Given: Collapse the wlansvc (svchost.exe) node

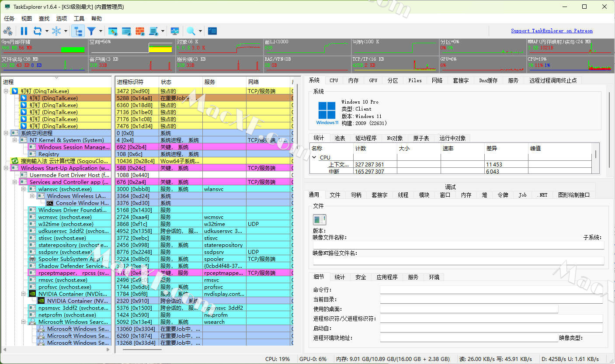Looking at the screenshot, I should coord(24,189).
